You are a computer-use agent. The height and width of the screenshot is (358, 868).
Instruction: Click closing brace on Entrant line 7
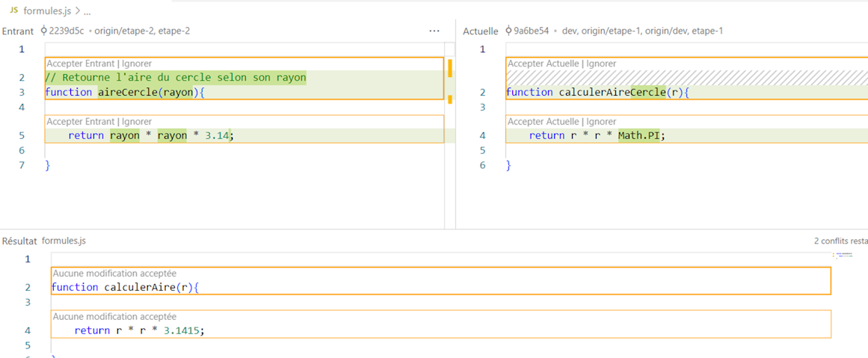[x=48, y=164]
